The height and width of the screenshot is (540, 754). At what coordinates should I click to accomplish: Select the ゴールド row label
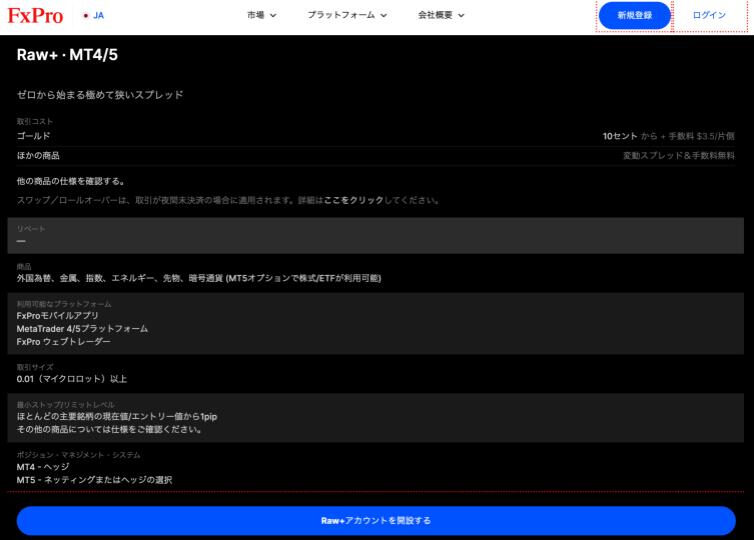tap(33, 136)
